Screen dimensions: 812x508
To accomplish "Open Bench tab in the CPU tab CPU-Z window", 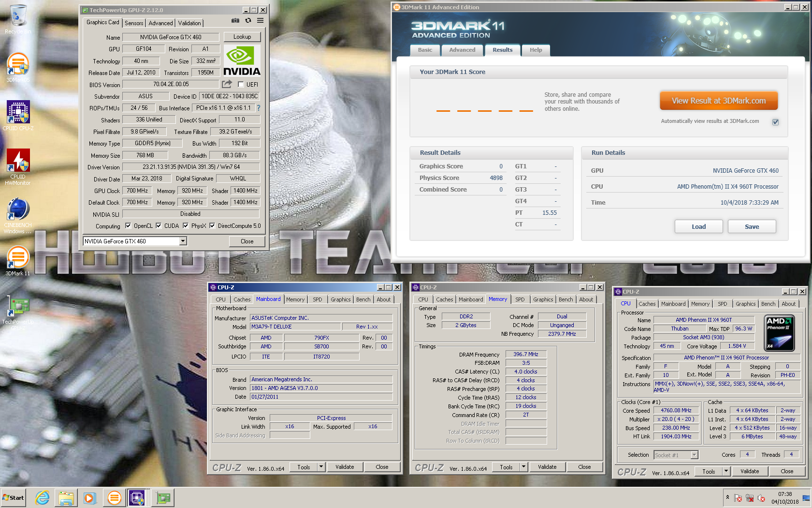I will 768,304.
